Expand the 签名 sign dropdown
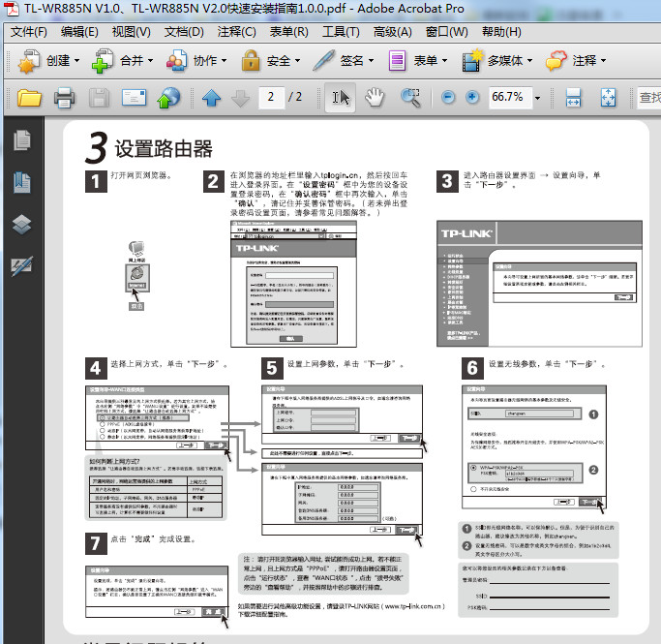661x644 pixels. [371, 61]
